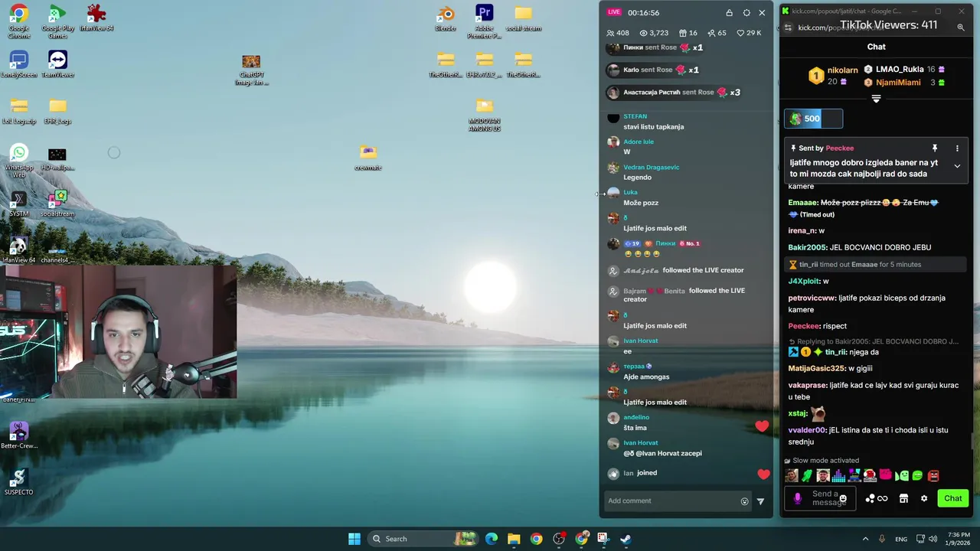
Task: Open Steam from the taskbar
Action: 626,539
